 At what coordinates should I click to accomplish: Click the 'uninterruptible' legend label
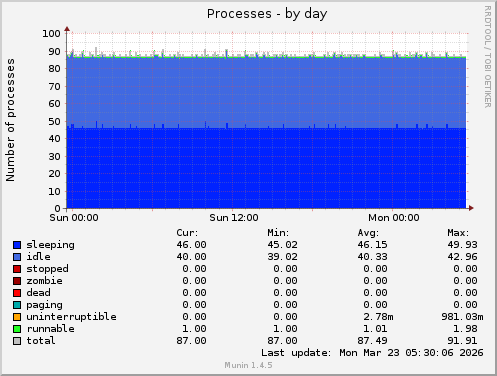(72, 317)
